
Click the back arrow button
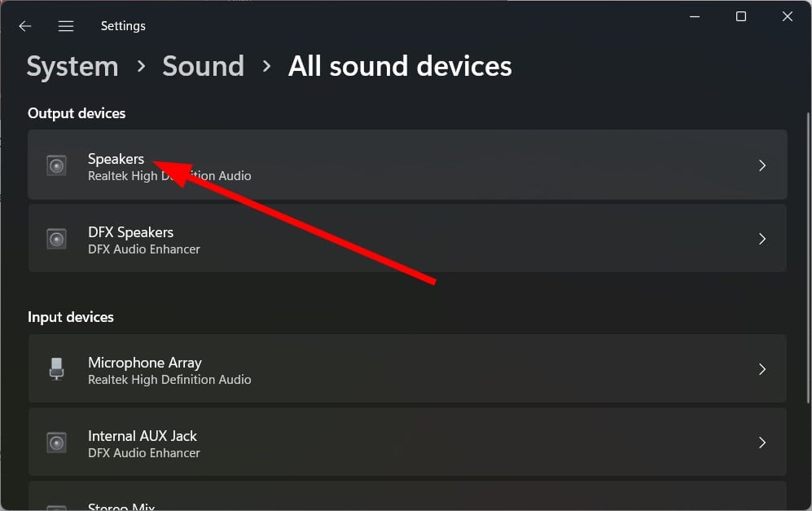[25, 26]
